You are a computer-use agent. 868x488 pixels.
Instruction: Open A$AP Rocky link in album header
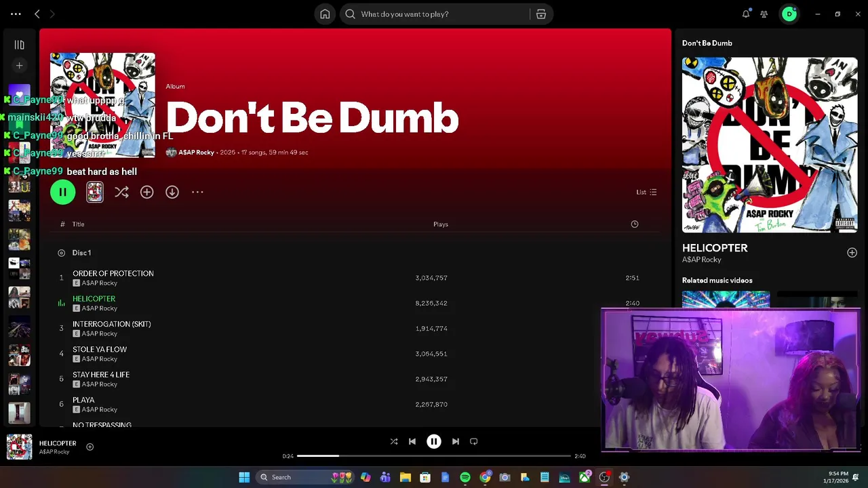tap(196, 152)
